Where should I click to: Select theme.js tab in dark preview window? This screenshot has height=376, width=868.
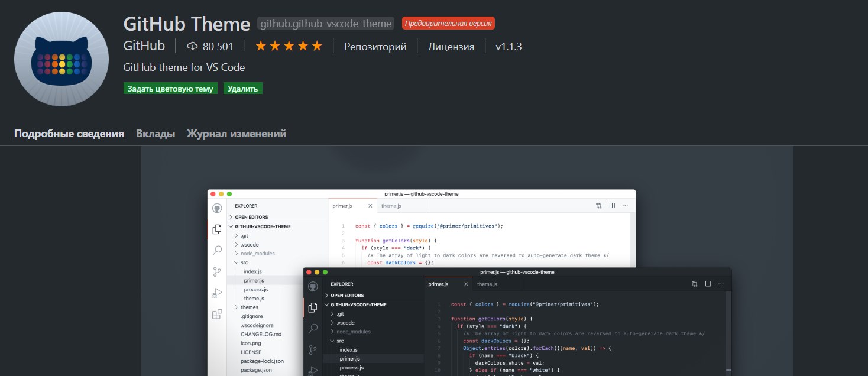[487, 284]
